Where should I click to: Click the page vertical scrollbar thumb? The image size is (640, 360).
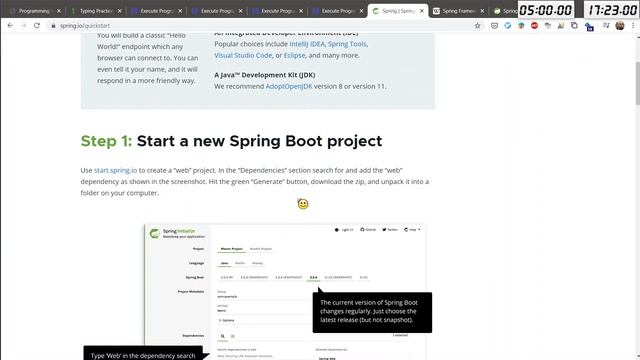(x=637, y=83)
